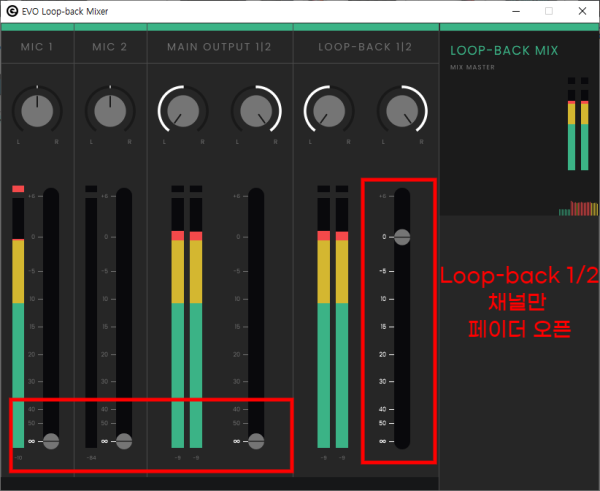
Task: Select the MIC 1 channel header
Action: click(37, 47)
